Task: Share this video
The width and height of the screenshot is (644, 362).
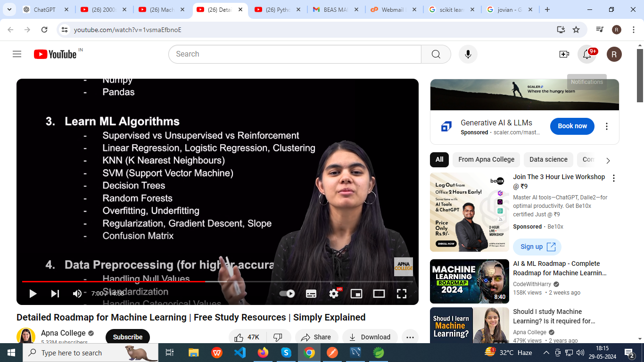Action: pyautogui.click(x=316, y=337)
